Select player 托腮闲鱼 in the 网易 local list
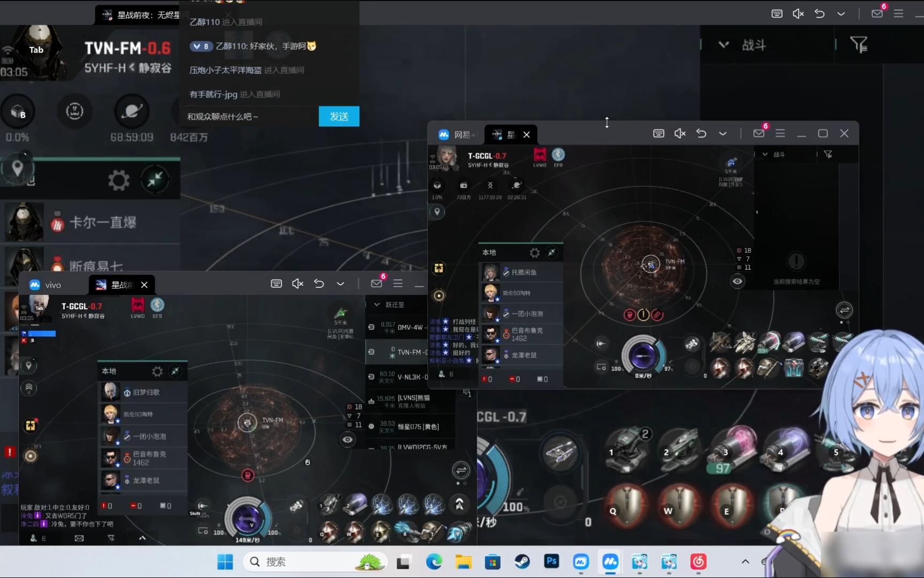This screenshot has height=578, width=924. [521, 272]
